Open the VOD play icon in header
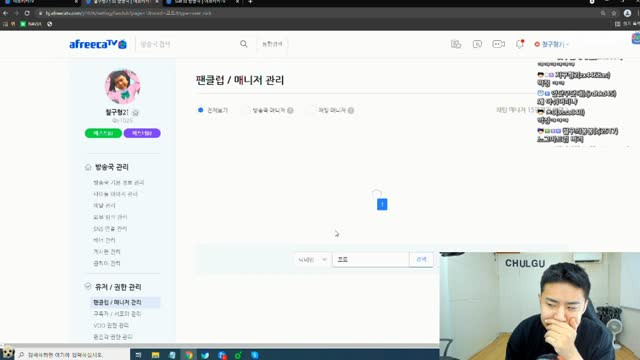Image resolution: width=640 pixels, height=360 pixels. (x=477, y=44)
